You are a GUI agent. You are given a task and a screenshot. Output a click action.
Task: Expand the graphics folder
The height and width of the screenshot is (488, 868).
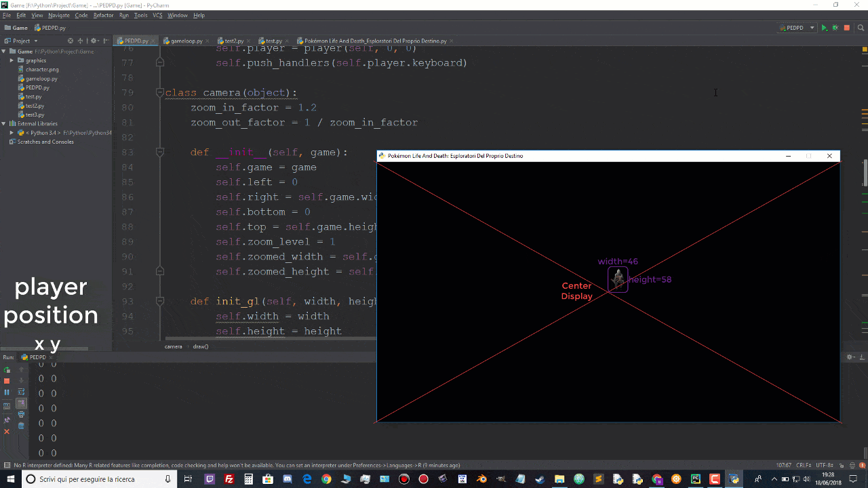[x=12, y=60]
